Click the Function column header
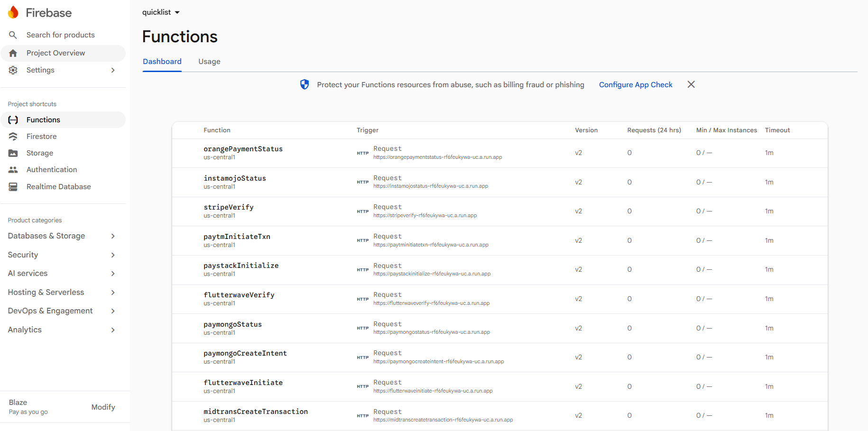868x431 pixels. (x=217, y=130)
